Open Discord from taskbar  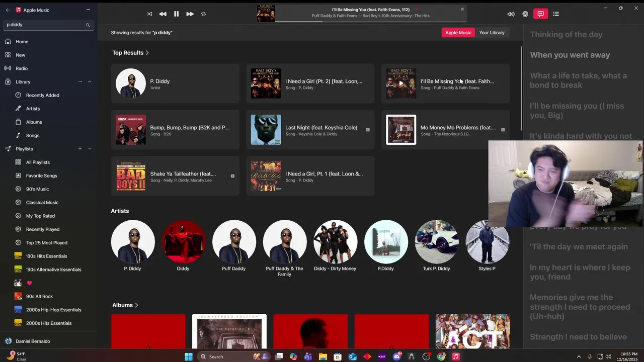click(x=397, y=356)
